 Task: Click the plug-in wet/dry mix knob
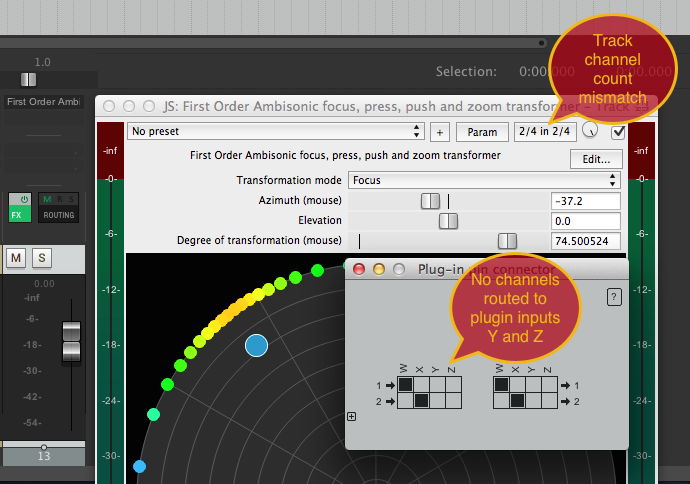point(590,130)
